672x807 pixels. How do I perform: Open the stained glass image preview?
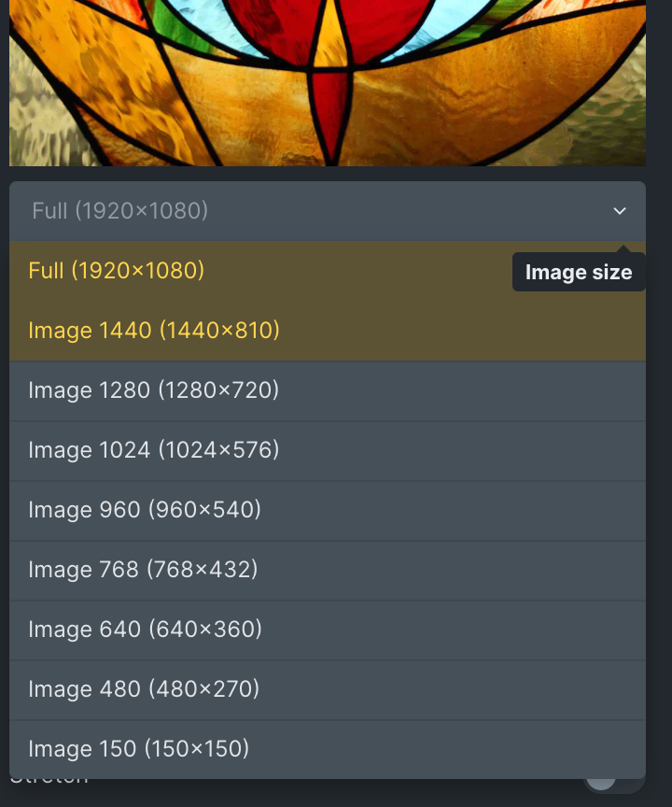(x=328, y=83)
